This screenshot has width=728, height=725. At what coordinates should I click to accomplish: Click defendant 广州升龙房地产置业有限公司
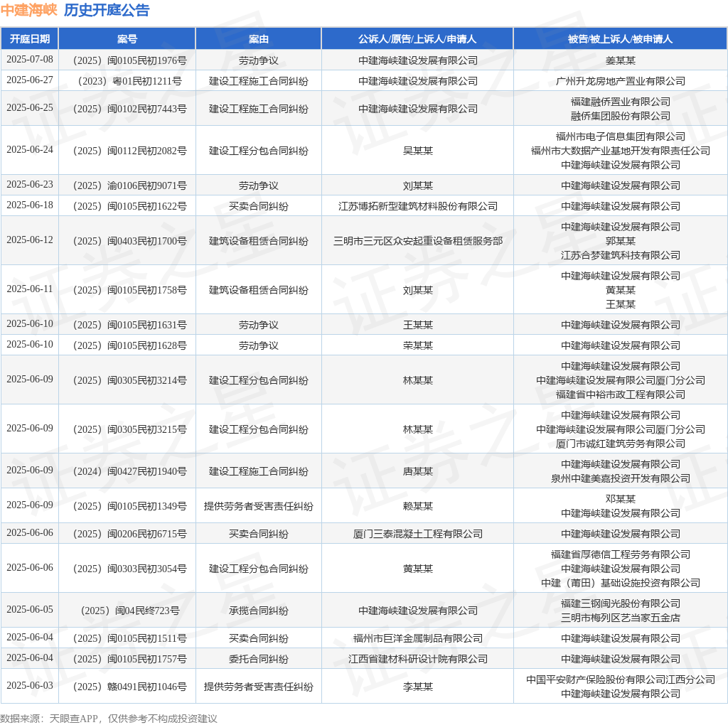pos(620,81)
